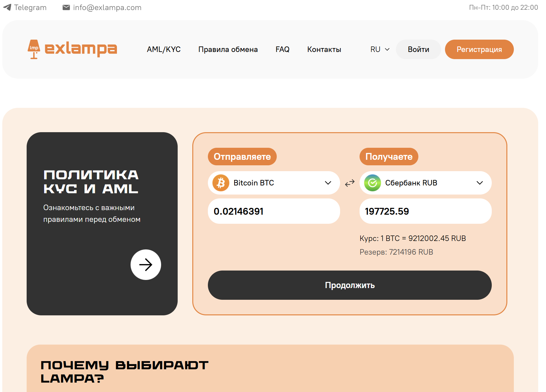Image resolution: width=546 pixels, height=392 pixels.
Task: Click the info@exlampa.com email link
Action: coord(102,7)
